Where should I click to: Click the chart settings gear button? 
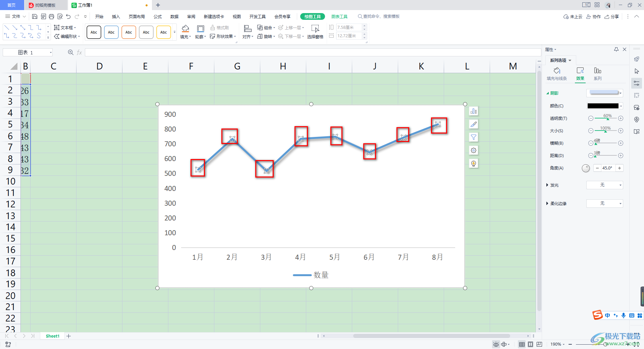[473, 150]
